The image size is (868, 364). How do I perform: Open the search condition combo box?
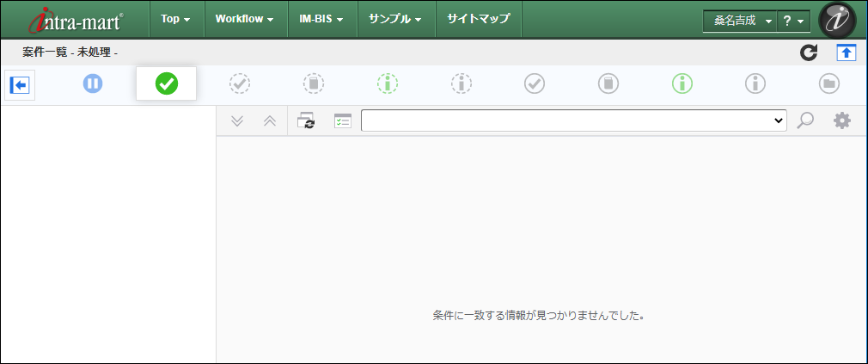coord(574,120)
